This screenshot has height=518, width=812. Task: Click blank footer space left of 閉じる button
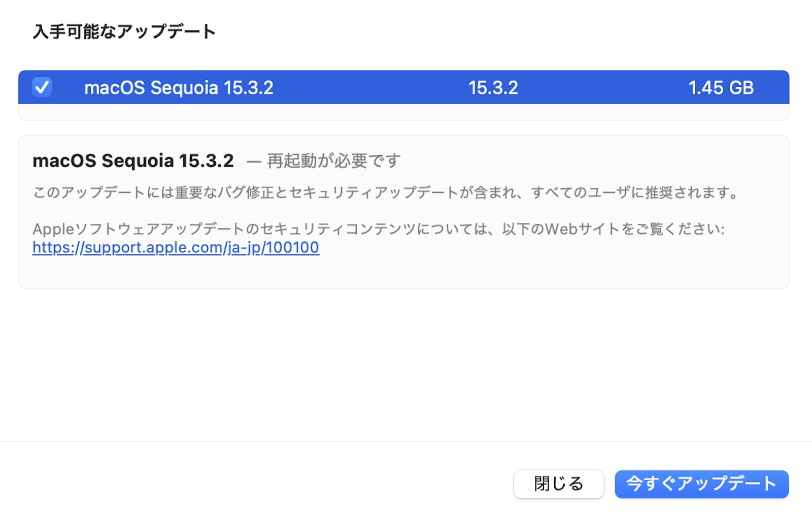254,483
